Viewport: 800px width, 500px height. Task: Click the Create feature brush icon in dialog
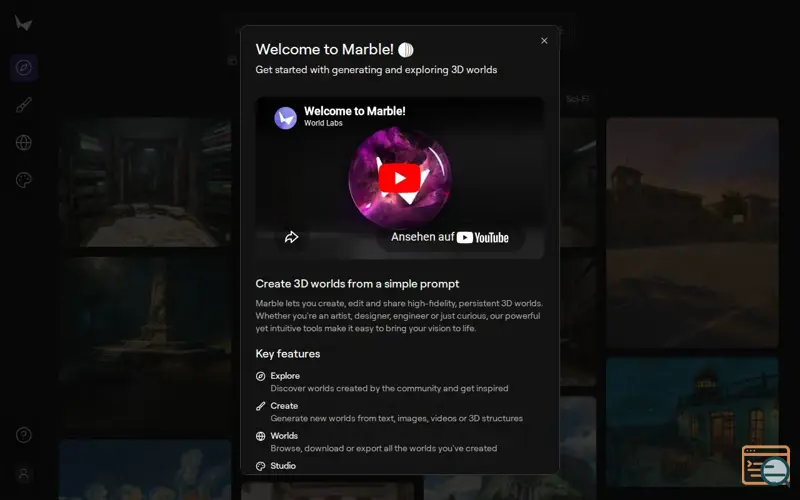coord(260,406)
